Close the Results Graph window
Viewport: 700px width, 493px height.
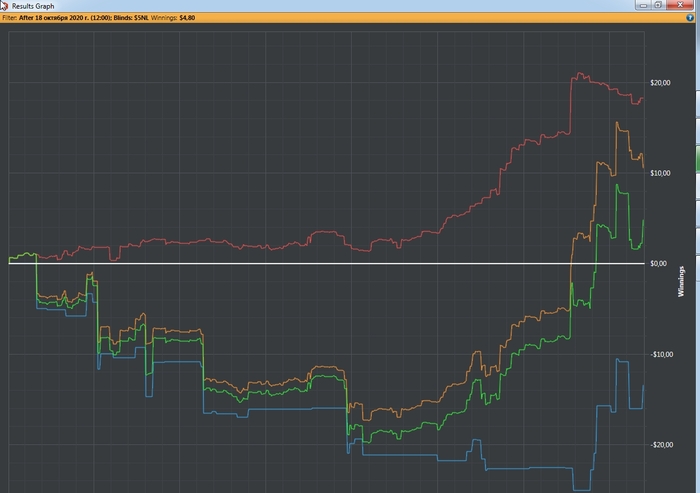pyautogui.click(x=680, y=5)
